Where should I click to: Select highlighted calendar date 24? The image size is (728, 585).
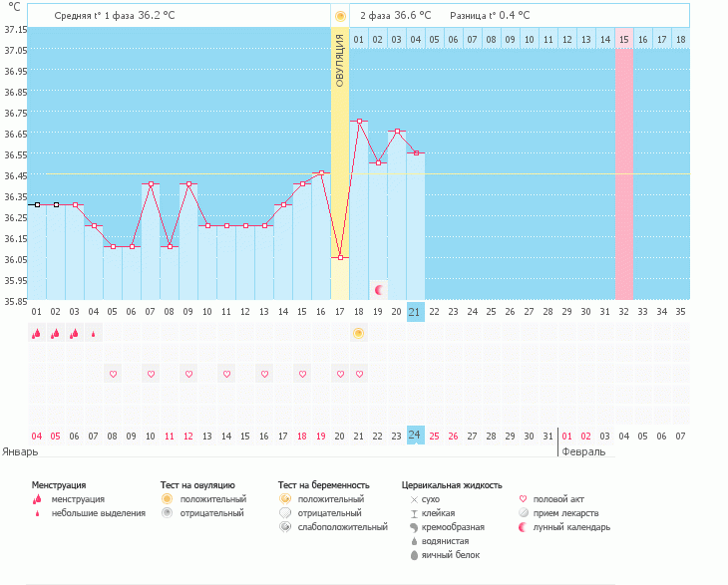coord(416,436)
